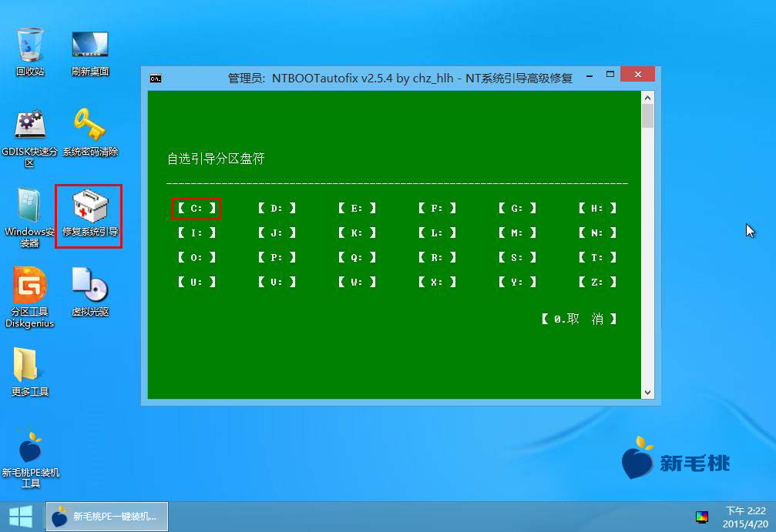Open the 更多工具 folder icon

pos(30,373)
